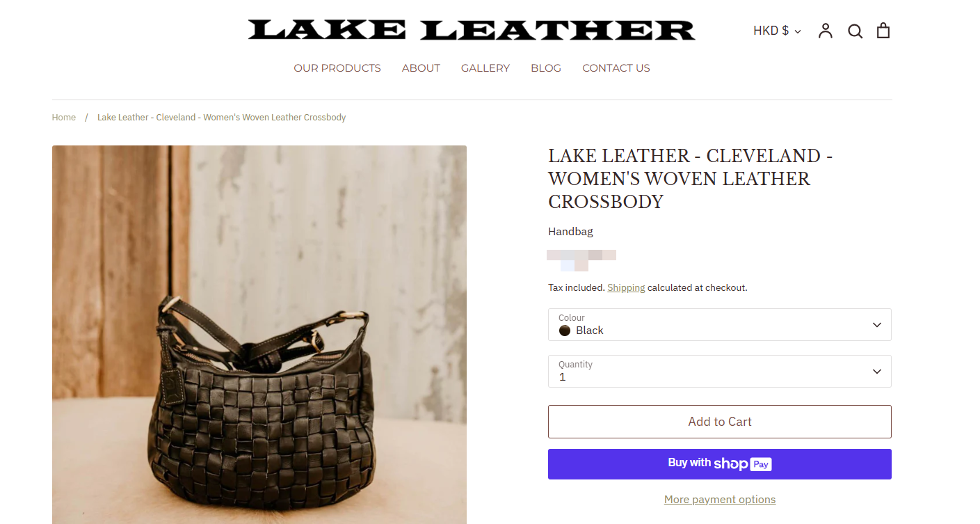Expand the HKD $ currency selector
The width and height of the screenshot is (980, 524).
coord(777,31)
